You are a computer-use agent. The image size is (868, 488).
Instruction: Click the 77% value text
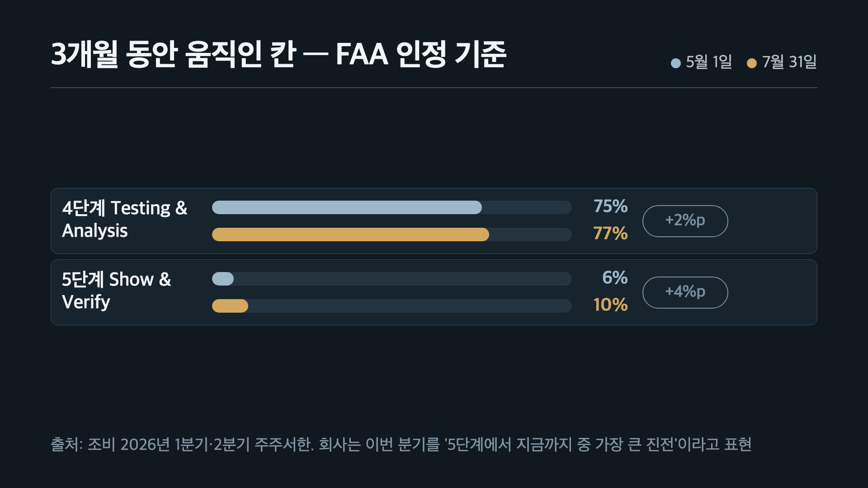coord(610,234)
